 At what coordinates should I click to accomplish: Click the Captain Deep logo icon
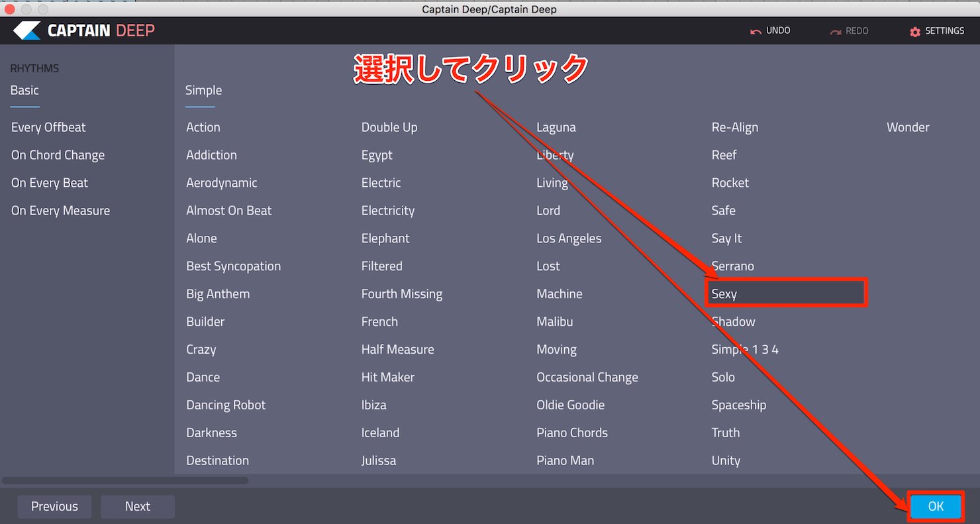26,30
